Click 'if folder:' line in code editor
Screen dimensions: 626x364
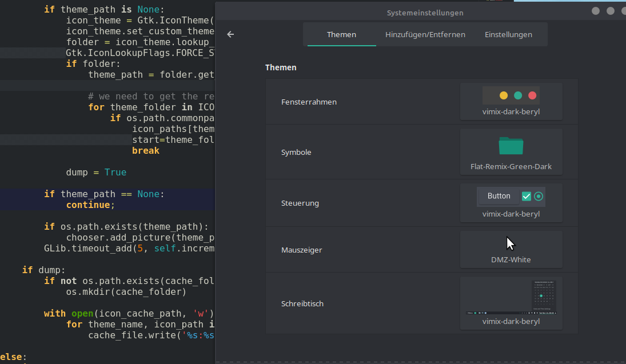(x=93, y=64)
